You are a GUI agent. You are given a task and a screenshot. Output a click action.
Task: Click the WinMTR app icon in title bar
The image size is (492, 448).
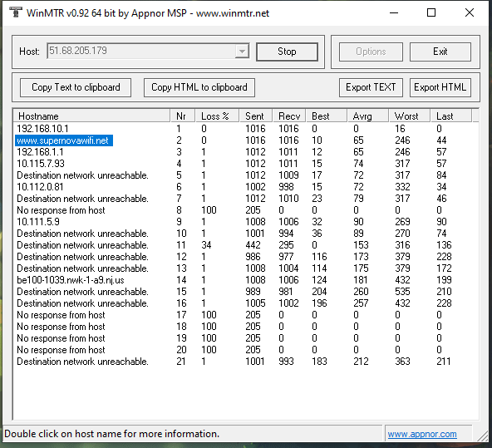(x=15, y=12)
